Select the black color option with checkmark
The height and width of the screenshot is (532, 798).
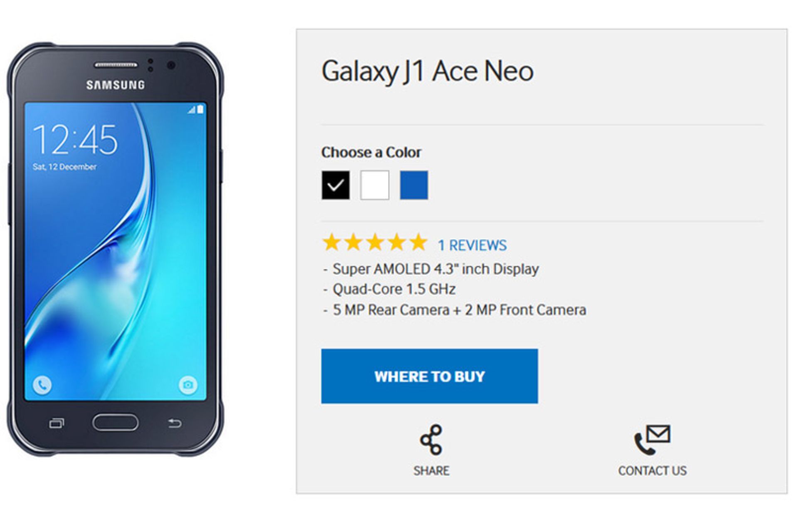[335, 185]
